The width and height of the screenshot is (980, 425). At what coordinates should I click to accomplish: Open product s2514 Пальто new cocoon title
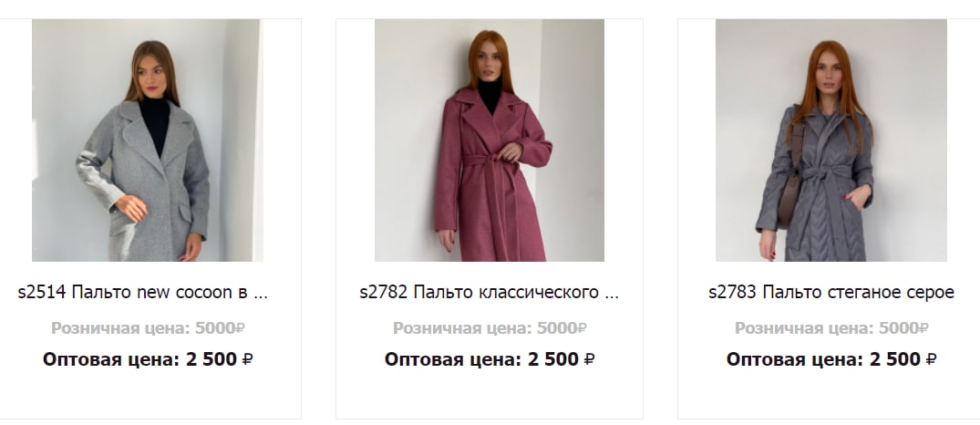(x=142, y=292)
